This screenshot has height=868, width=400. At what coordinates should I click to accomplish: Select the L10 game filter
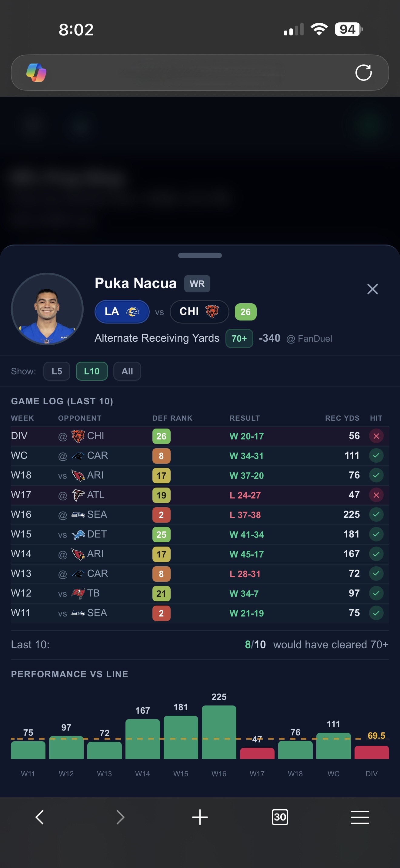pyautogui.click(x=92, y=371)
